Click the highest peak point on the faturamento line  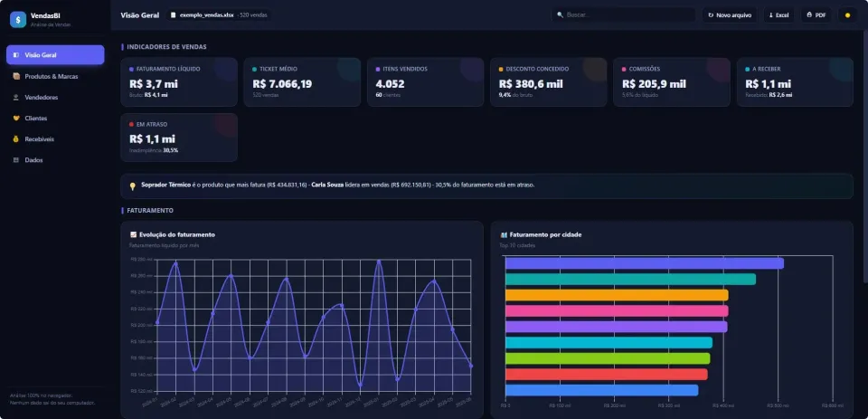click(x=379, y=261)
